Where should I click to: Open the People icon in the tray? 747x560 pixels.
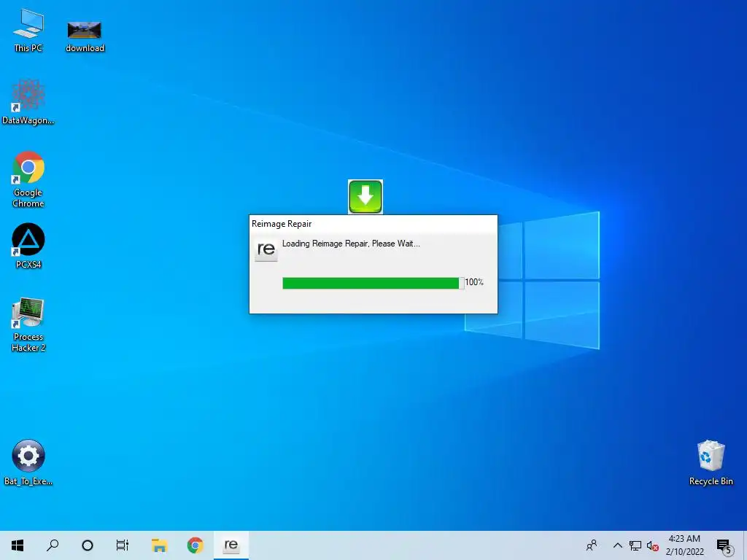[x=592, y=545]
